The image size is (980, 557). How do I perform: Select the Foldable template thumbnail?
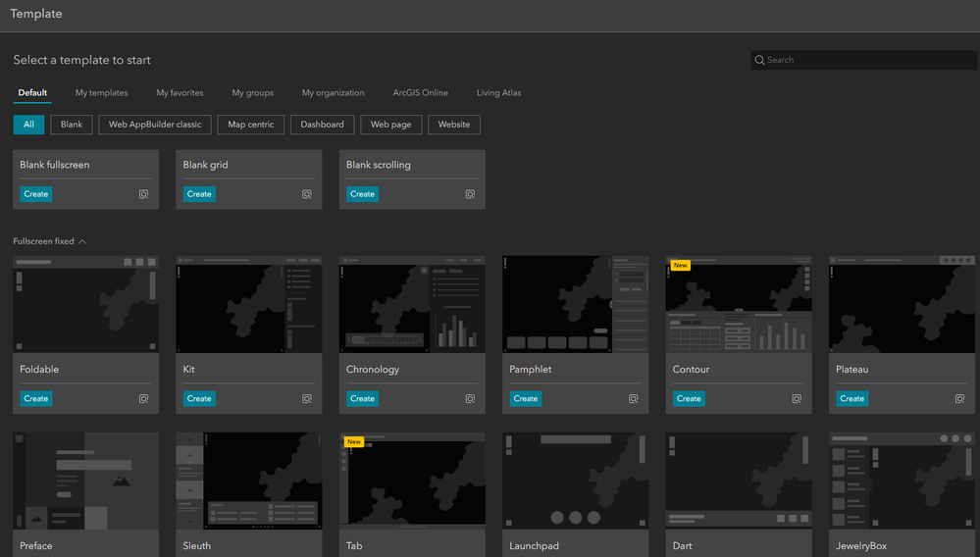pyautogui.click(x=85, y=304)
